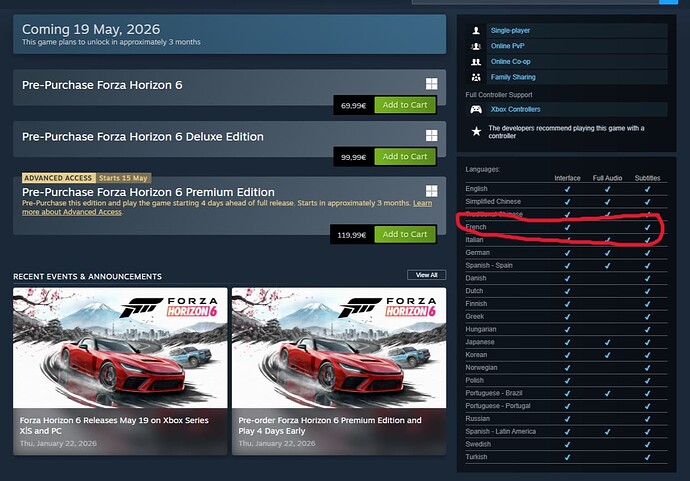Open the Online Co-op category link
Viewport: 690px width, 481px height.
pos(510,62)
